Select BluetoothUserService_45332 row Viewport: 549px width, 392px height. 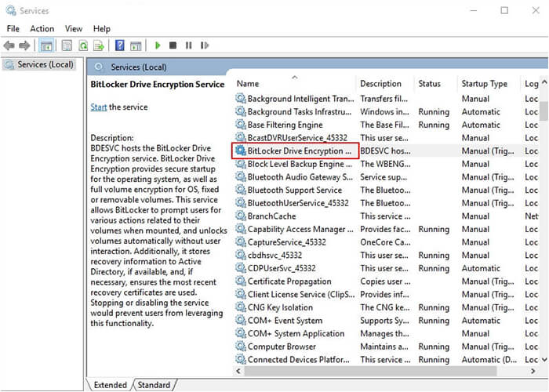387,203
